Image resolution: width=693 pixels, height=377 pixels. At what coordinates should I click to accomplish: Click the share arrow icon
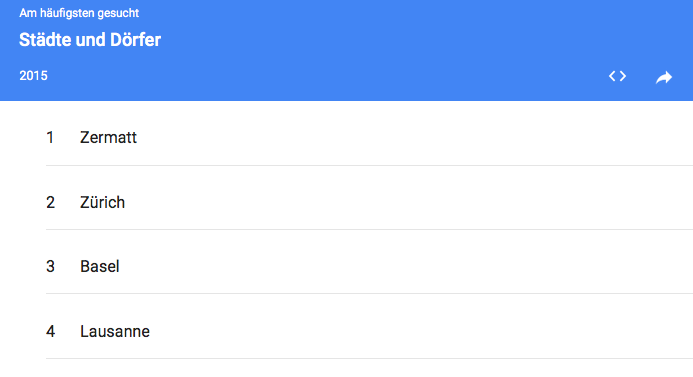(664, 77)
